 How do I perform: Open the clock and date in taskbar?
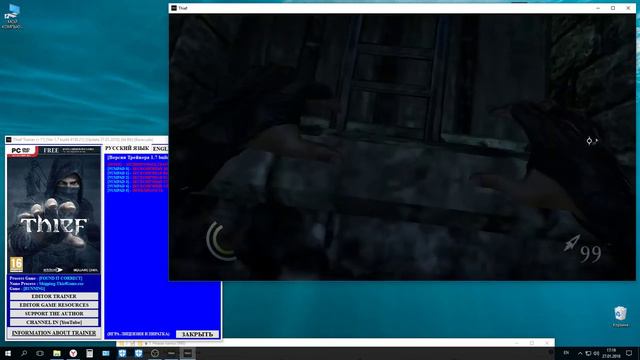click(x=611, y=353)
